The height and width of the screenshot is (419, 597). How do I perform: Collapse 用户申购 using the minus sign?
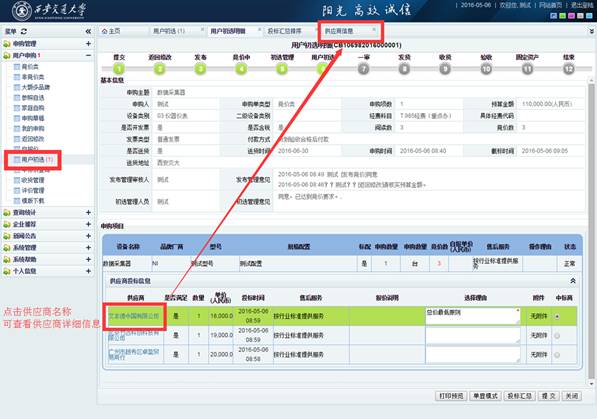[88, 56]
